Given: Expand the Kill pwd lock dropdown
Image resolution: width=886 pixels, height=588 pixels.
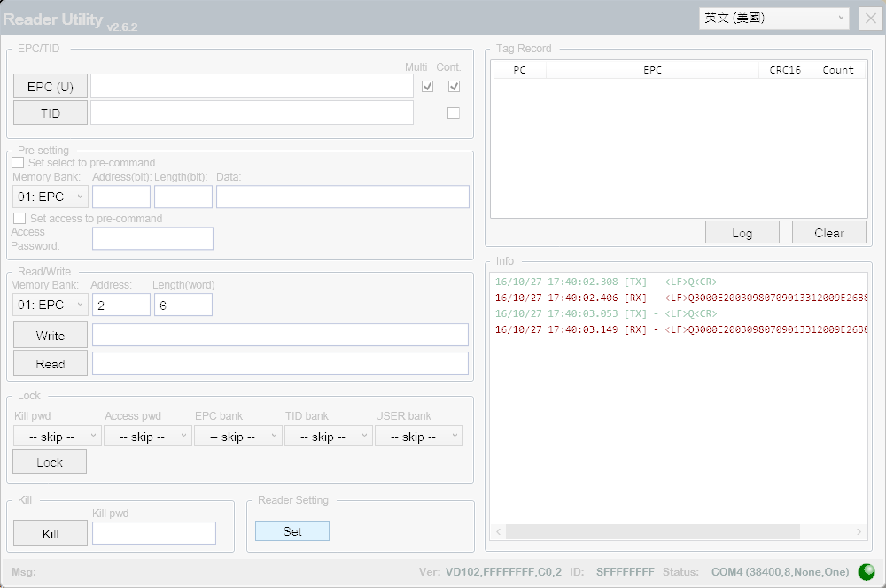Looking at the screenshot, I should pos(57,437).
